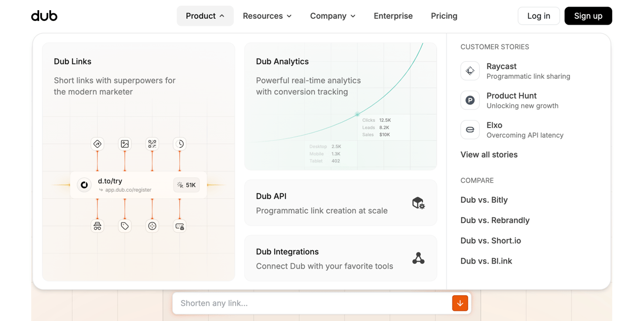Viewport: 644px width, 321px height.
Task: Select the geo targeting crosshair icon
Action: (x=152, y=226)
